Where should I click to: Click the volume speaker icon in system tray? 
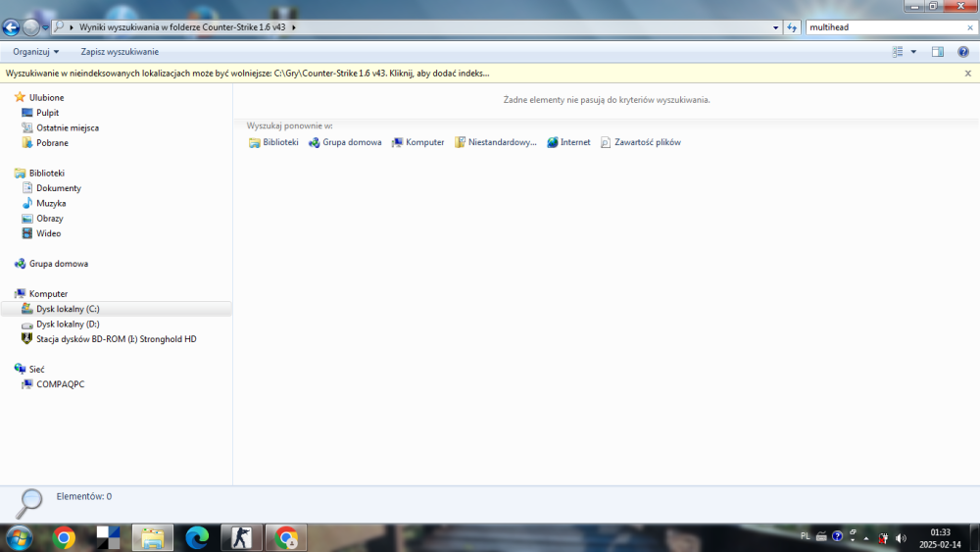click(901, 537)
